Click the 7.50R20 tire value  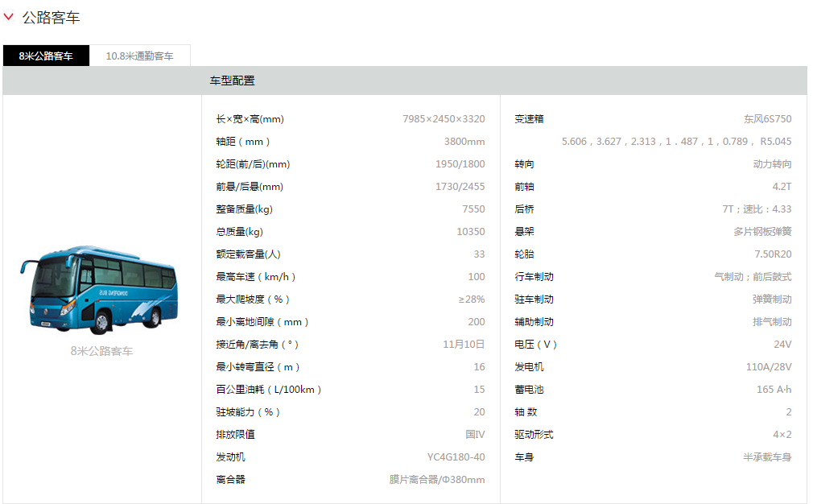[773, 254]
